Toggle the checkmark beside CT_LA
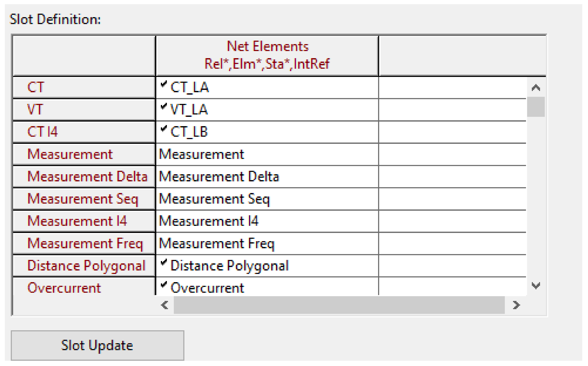The height and width of the screenshot is (366, 588). point(164,84)
